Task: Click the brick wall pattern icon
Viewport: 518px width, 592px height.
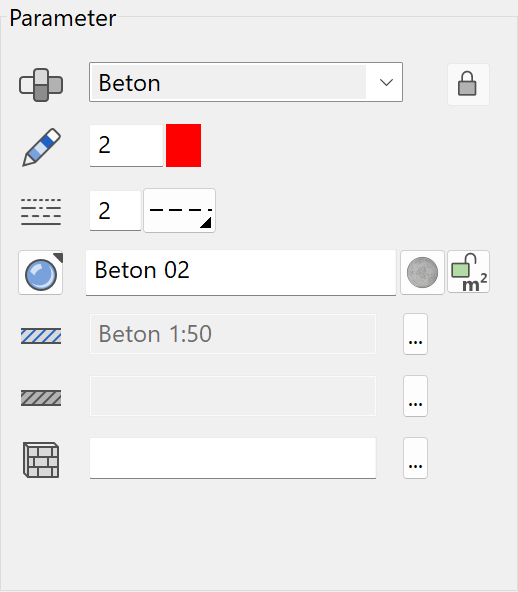Action: pyautogui.click(x=41, y=460)
